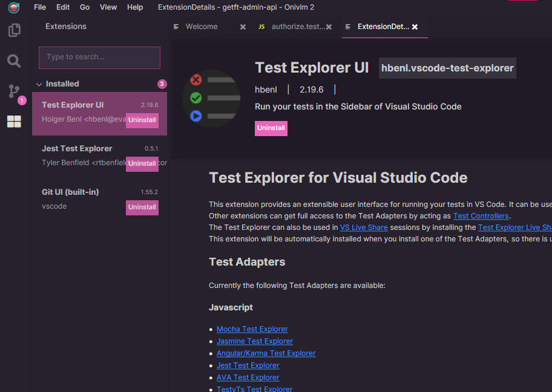Click the source control badge showing 1
Viewport: 552px width, 392px height.
coord(21,99)
